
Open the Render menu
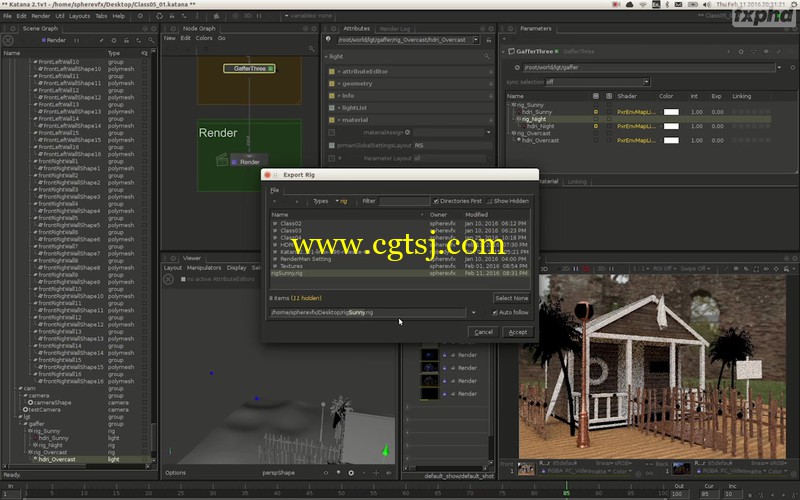click(x=41, y=16)
